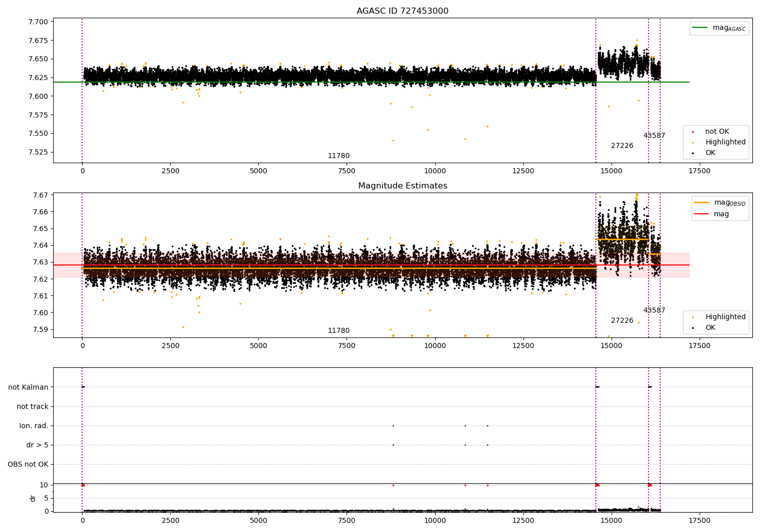Screen dimensions: 760x532
Task: Click the "not track" row label
Action: click(32, 406)
